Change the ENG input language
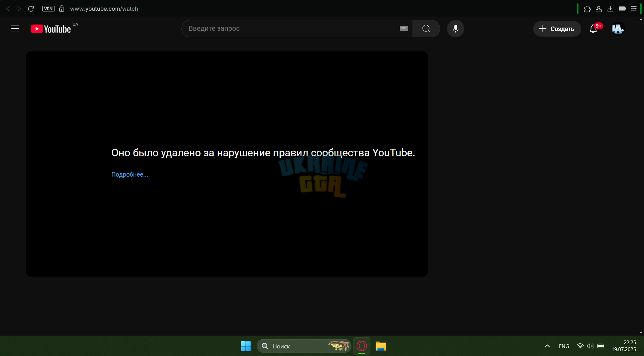 [564, 346]
